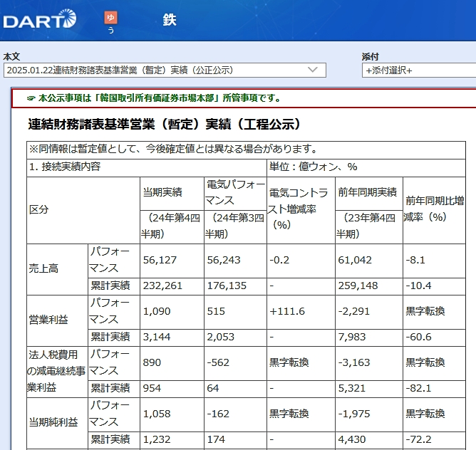Select the 前年同期実績 column header
Viewport: 476px width, 450px height.
[x=367, y=192]
